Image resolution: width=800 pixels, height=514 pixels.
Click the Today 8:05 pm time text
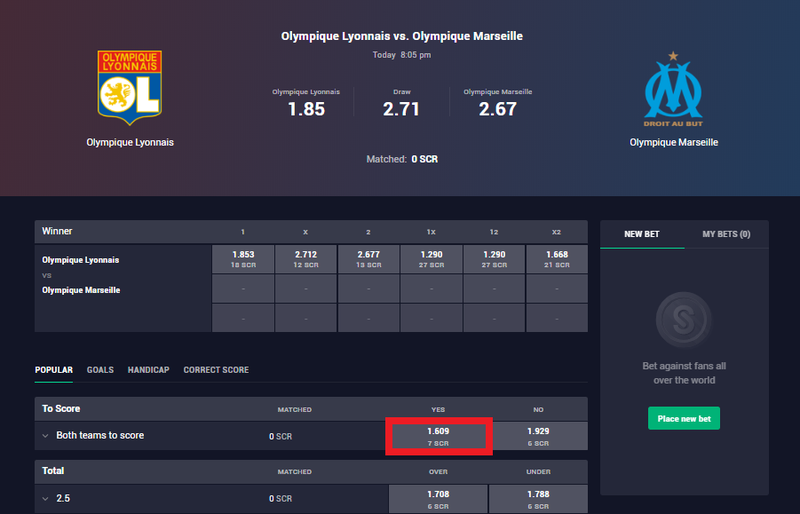coord(402,55)
